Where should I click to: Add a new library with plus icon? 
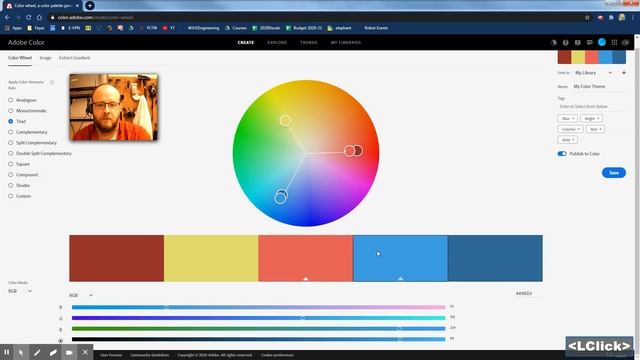tap(624, 73)
